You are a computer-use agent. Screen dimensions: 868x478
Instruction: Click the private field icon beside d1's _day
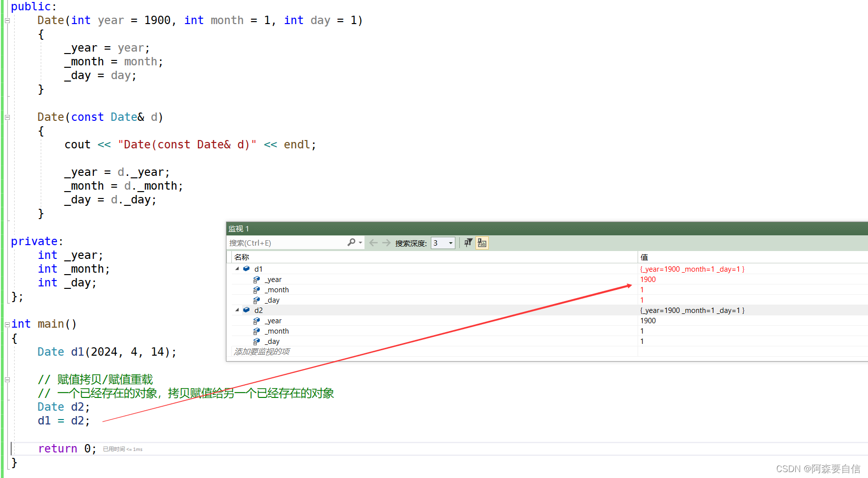(x=256, y=300)
